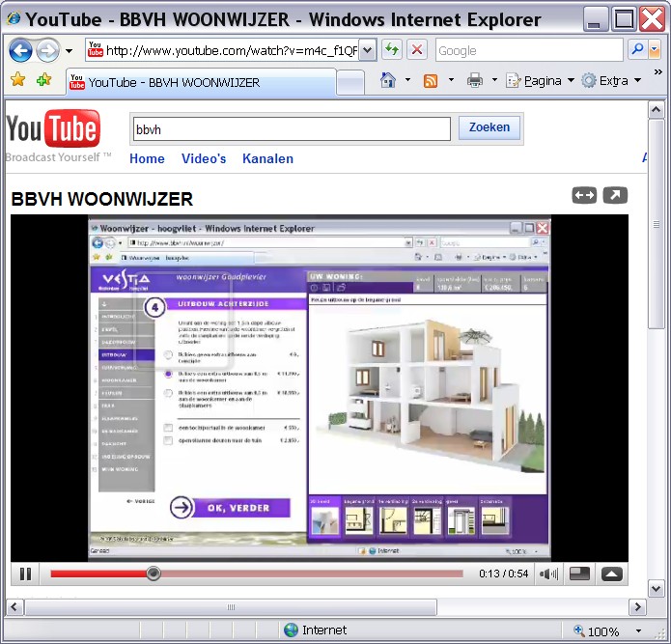Expand the address bar history dropdown
This screenshot has height=644, width=671.
point(367,50)
